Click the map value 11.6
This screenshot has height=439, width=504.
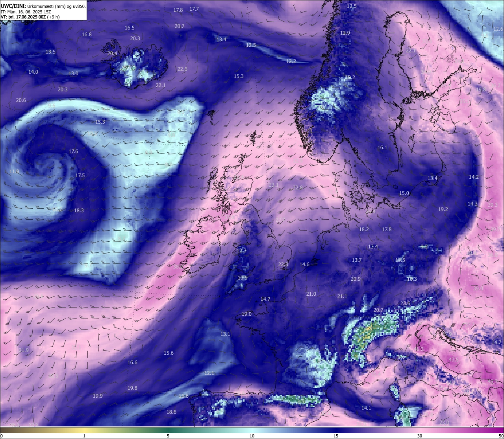[x=183, y=396]
